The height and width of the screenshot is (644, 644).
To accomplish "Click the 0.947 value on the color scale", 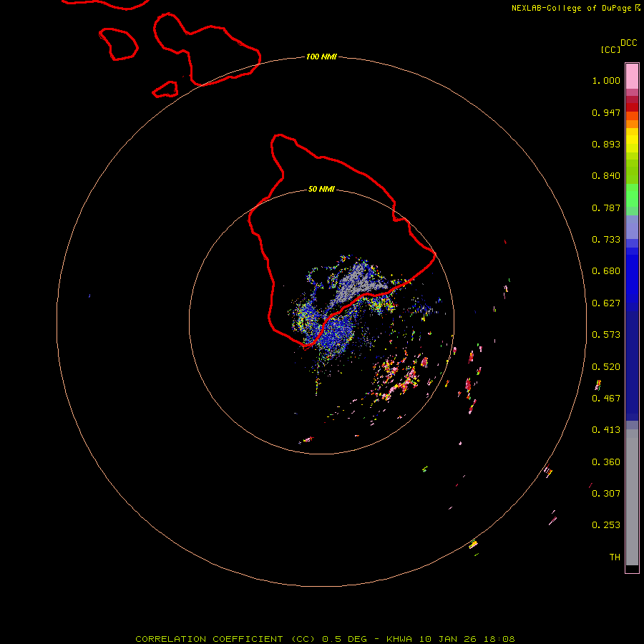I will [606, 112].
